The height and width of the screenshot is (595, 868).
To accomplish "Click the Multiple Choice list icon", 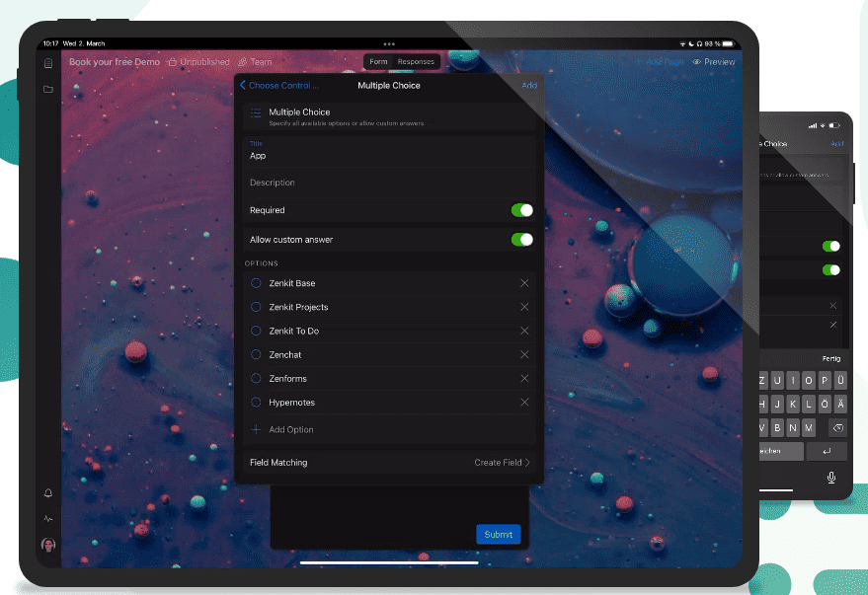I will 256,112.
